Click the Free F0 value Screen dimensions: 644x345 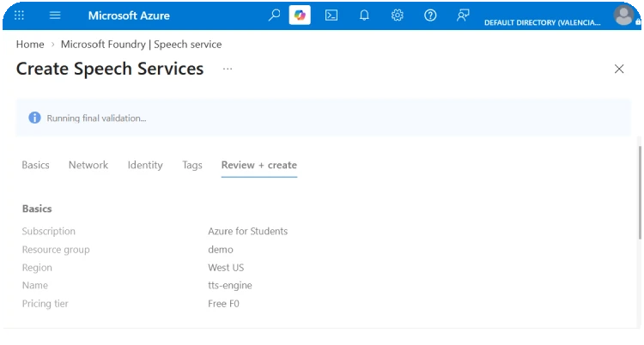click(x=223, y=304)
